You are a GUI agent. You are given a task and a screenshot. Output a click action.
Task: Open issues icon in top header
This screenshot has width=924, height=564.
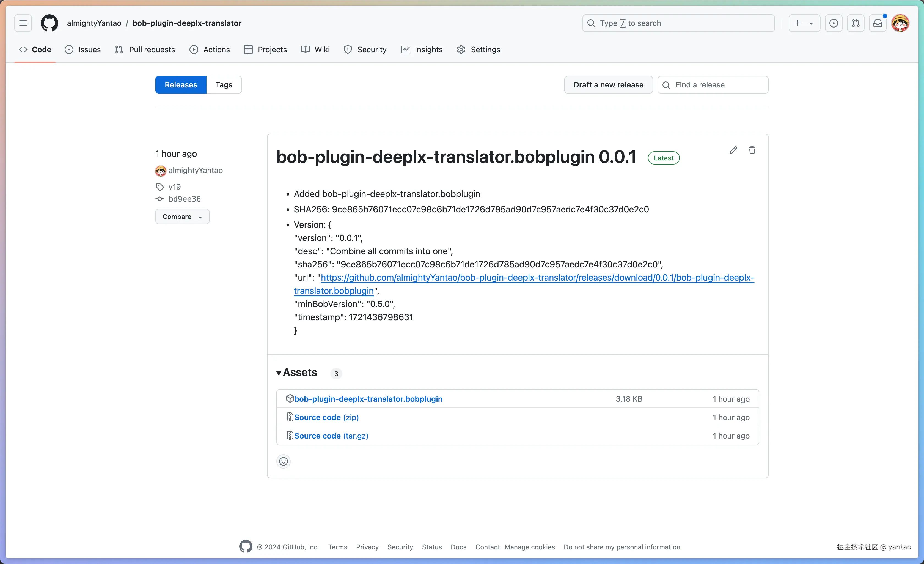click(x=833, y=23)
